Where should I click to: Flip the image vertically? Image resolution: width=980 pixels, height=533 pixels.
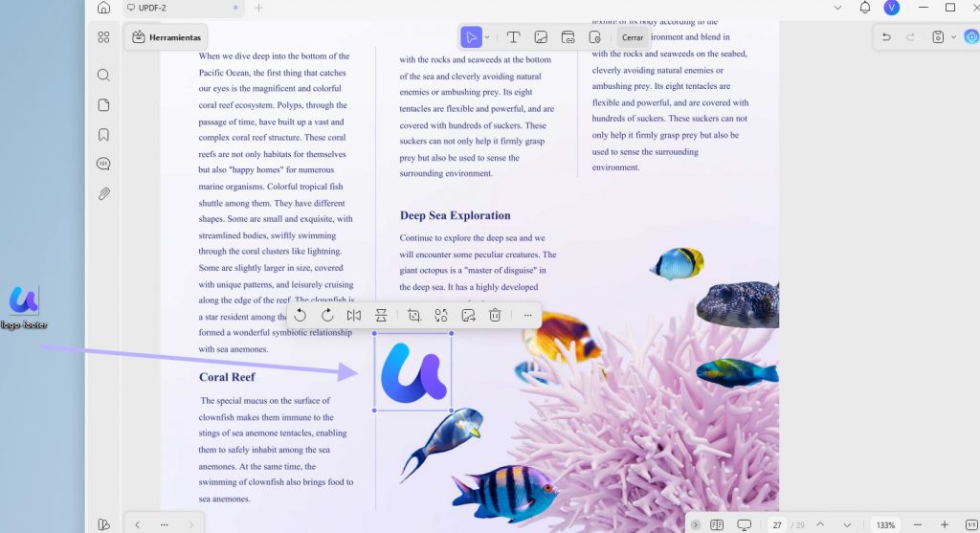381,316
